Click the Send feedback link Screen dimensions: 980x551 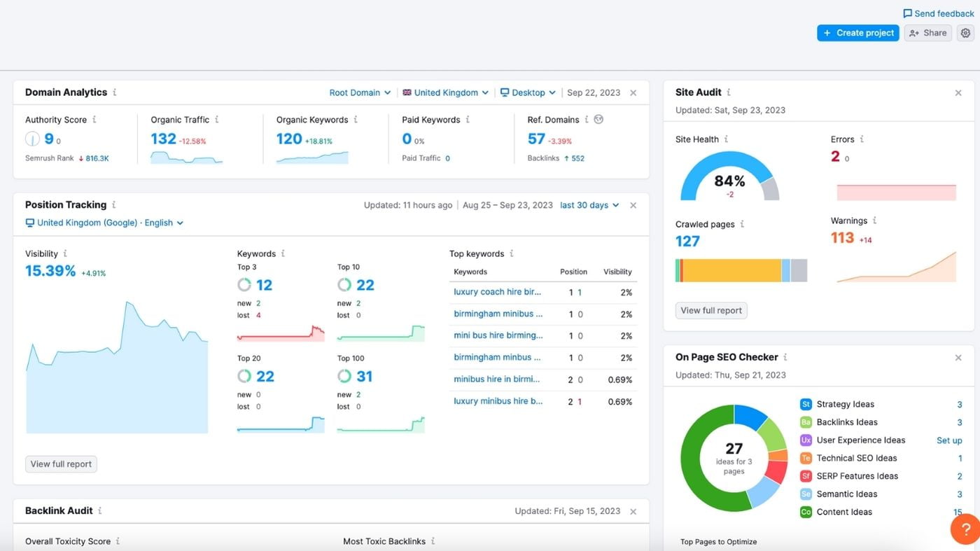coord(938,13)
